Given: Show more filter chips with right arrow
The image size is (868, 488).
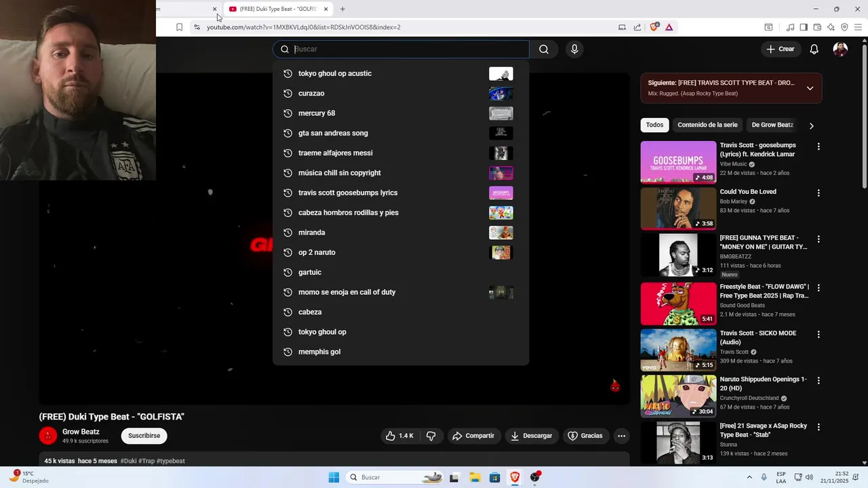Looking at the screenshot, I should (811, 125).
